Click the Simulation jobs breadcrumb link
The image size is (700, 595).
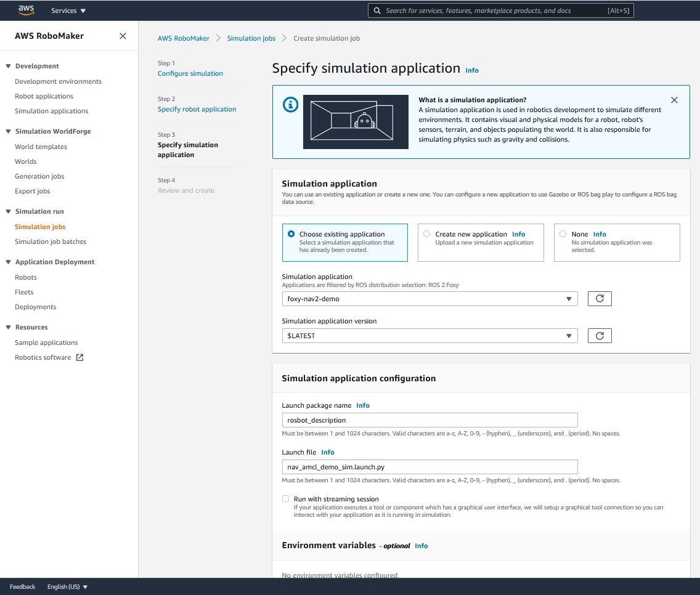(x=251, y=38)
